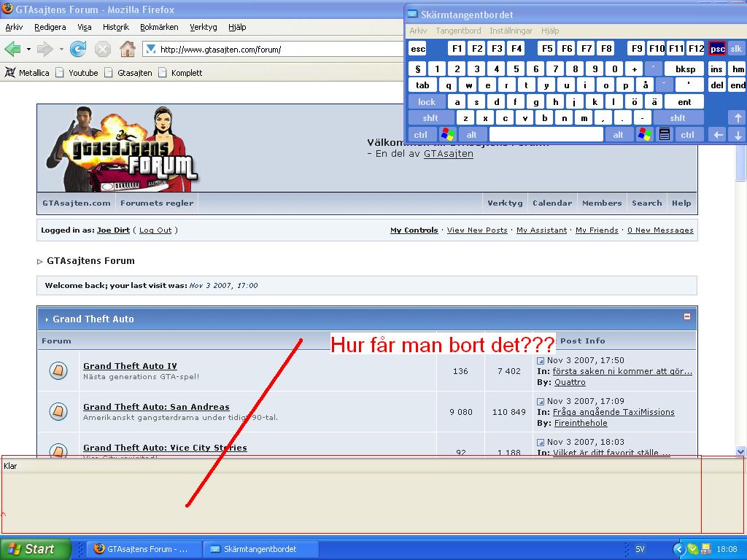Click the taskbar clock showing 18:08
This screenshot has width=747, height=560.
pyautogui.click(x=727, y=549)
